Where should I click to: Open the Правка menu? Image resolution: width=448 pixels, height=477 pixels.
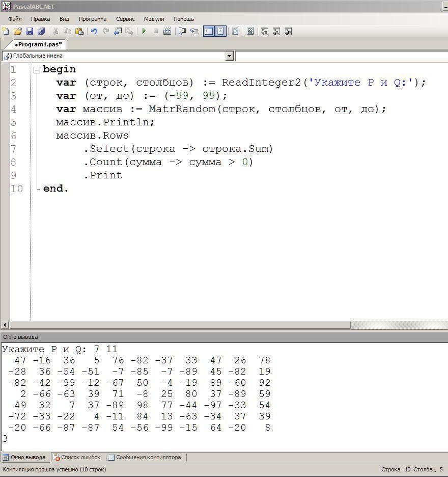point(40,19)
